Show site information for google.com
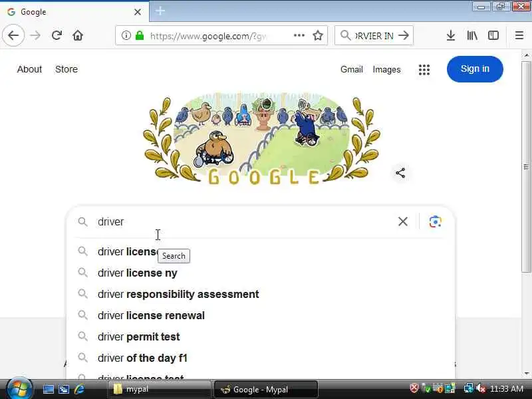The image size is (532, 399). tap(126, 35)
